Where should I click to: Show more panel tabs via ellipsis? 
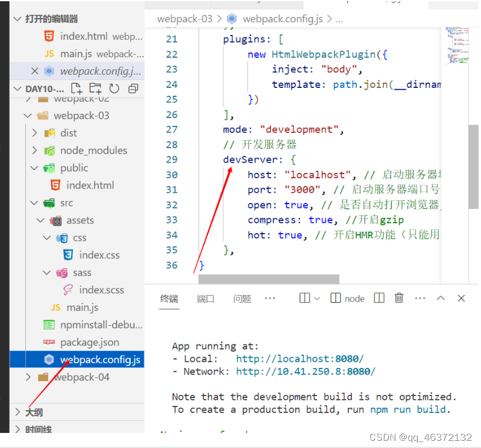tap(270, 299)
